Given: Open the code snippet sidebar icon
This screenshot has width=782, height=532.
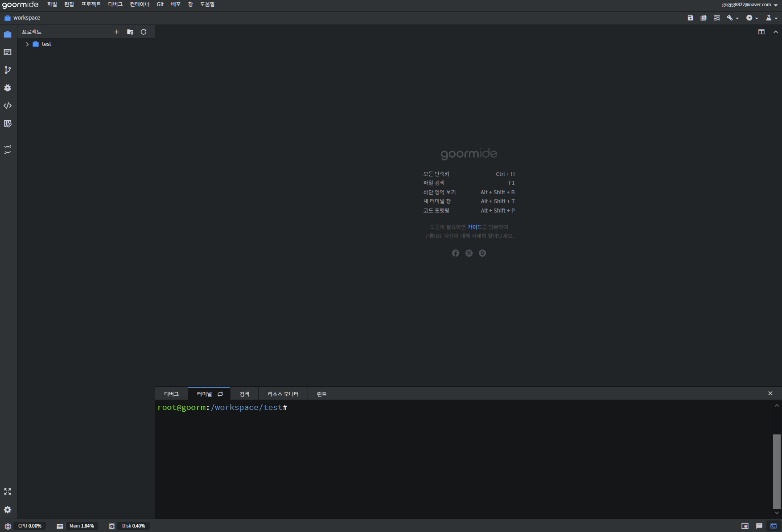Looking at the screenshot, I should pyautogui.click(x=8, y=106).
